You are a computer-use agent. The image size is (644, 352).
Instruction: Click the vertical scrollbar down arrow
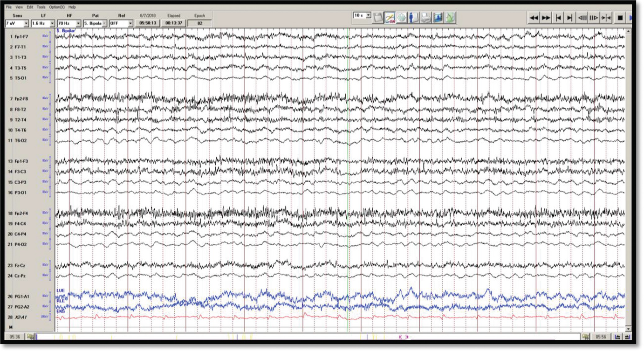click(x=629, y=328)
